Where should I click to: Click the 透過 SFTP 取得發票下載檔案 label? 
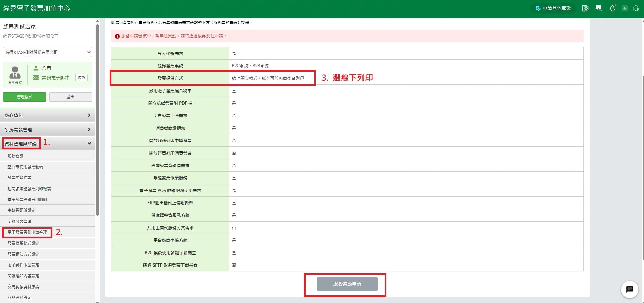pyautogui.click(x=170, y=265)
